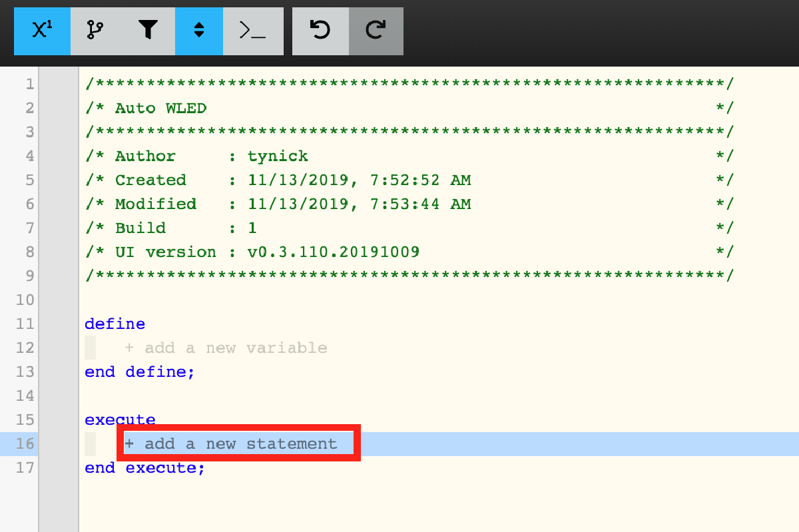Click '+ add a new variable'
799x532 pixels.
coord(226,348)
